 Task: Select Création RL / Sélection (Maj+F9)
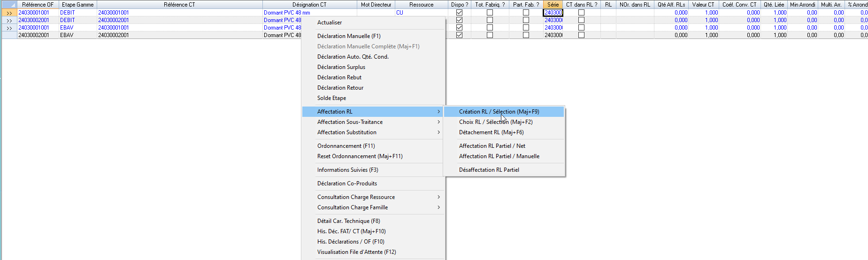pos(499,112)
